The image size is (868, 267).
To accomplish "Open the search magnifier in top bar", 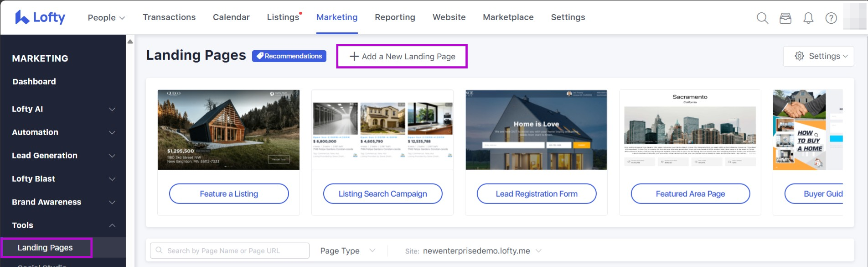I will [762, 18].
